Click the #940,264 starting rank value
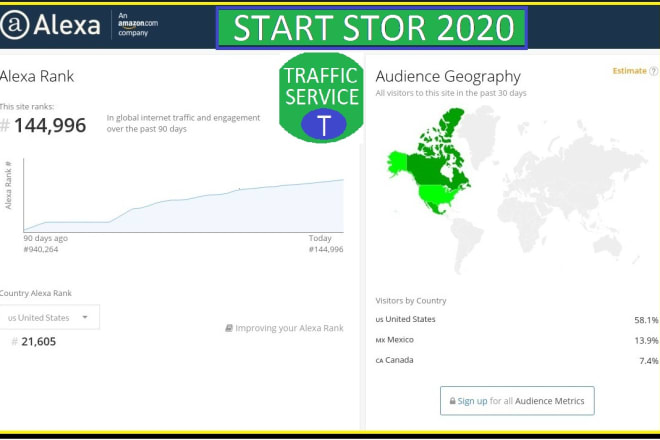 [x=41, y=249]
